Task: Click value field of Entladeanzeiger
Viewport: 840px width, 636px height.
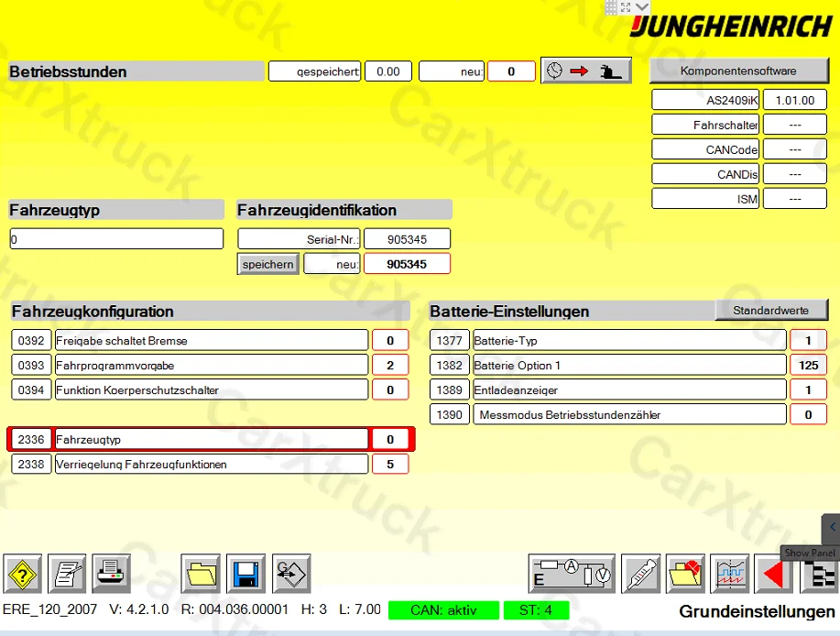Action: pos(808,389)
